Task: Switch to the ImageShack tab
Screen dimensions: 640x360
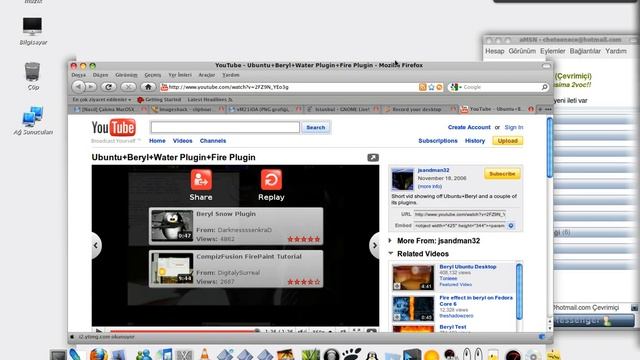Action: (187, 109)
